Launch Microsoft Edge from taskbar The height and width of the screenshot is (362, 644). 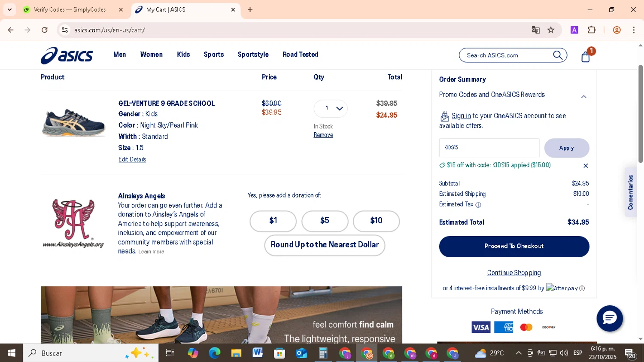tap(214, 353)
